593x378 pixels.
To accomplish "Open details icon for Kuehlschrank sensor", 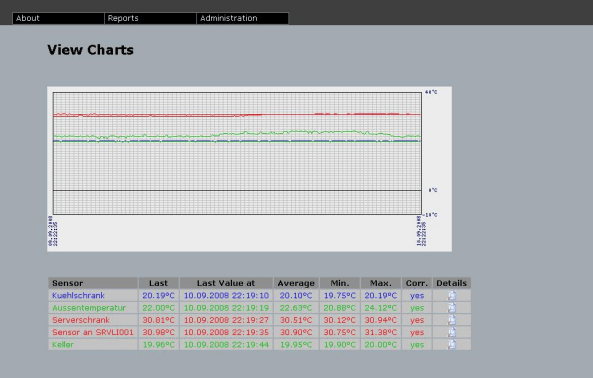I will coord(452,296).
